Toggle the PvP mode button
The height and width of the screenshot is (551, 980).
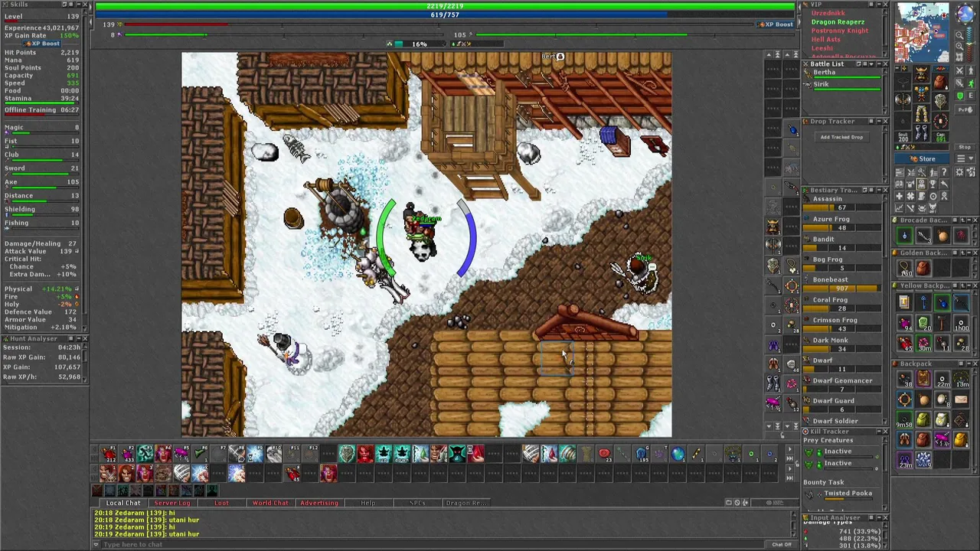[x=965, y=109]
